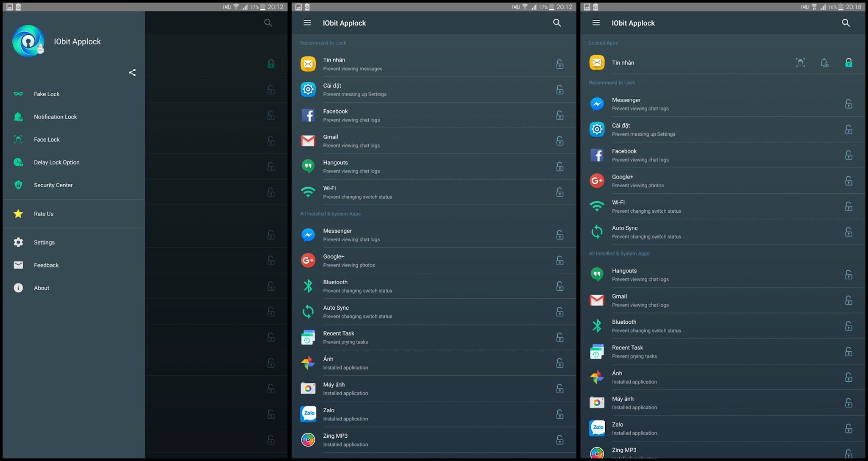
Task: Open the About entry in the drawer
Action: pyautogui.click(x=74, y=288)
